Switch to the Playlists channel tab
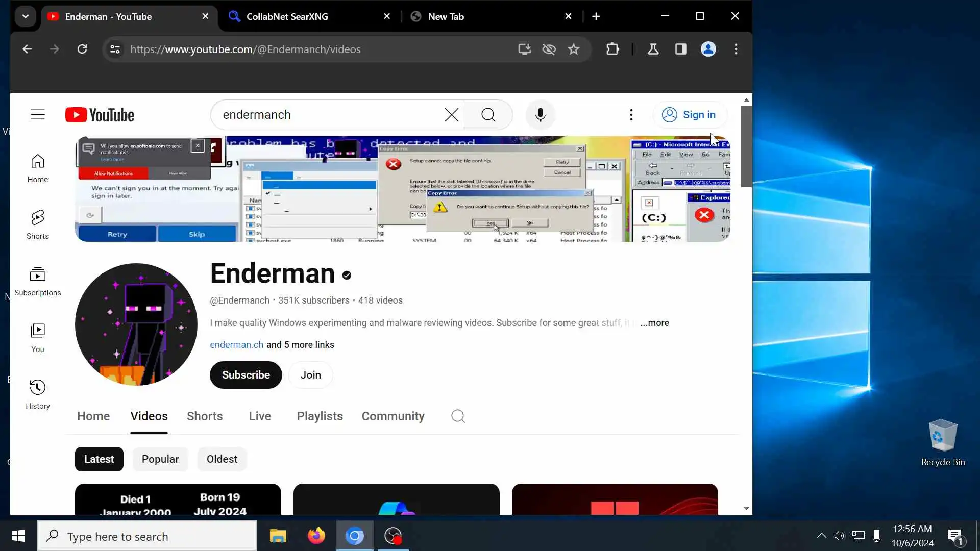 pyautogui.click(x=320, y=416)
